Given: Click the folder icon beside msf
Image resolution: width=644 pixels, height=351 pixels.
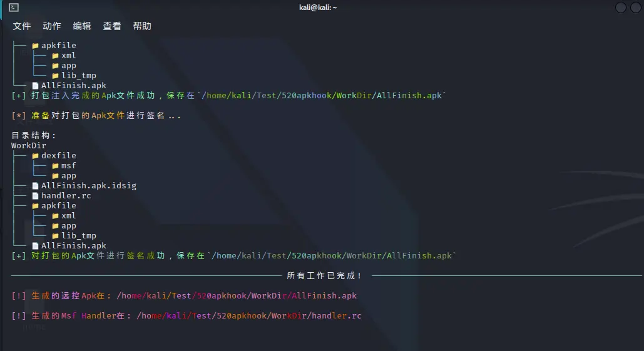Looking at the screenshot, I should [x=56, y=166].
